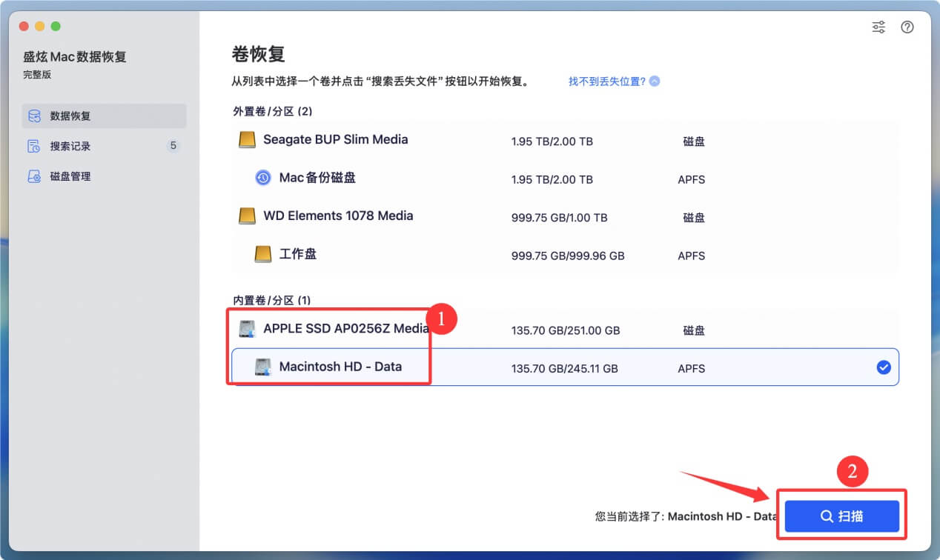Click the magnifier icon inside 扫描 button

(825, 515)
